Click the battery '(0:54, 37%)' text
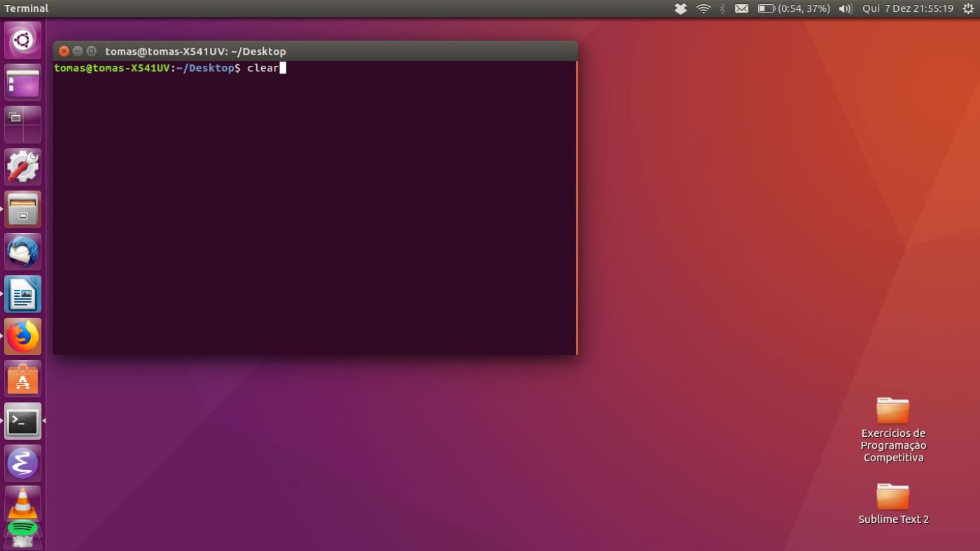 (804, 8)
